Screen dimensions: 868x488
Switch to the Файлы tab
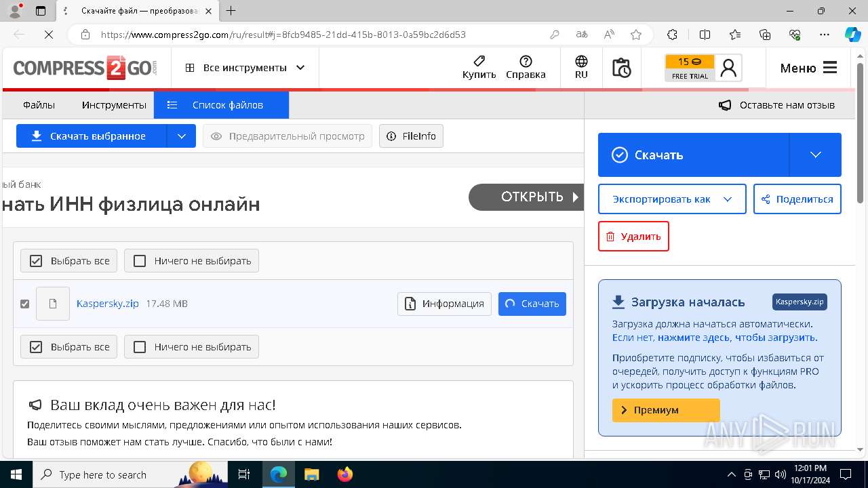coord(39,105)
